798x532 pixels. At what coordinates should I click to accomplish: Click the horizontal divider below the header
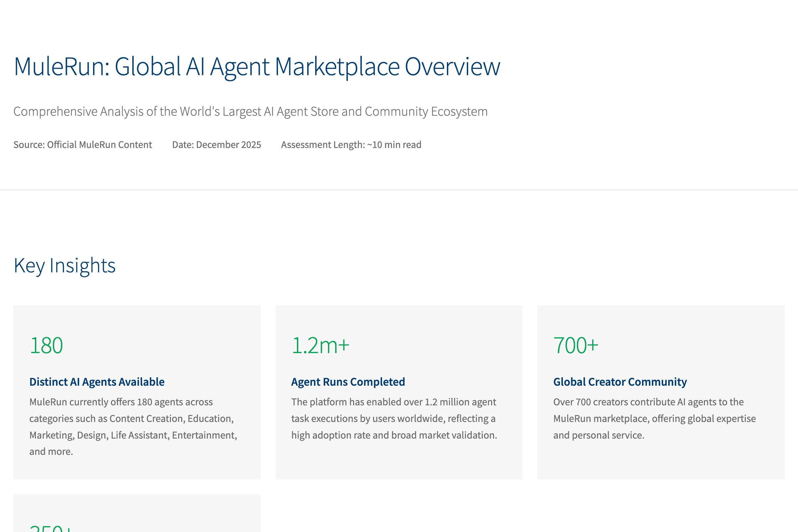point(399,190)
